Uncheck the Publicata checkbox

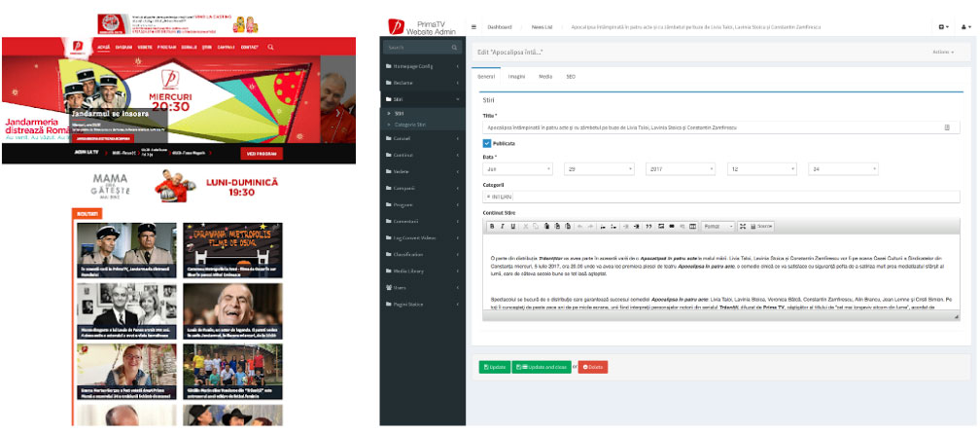click(487, 143)
